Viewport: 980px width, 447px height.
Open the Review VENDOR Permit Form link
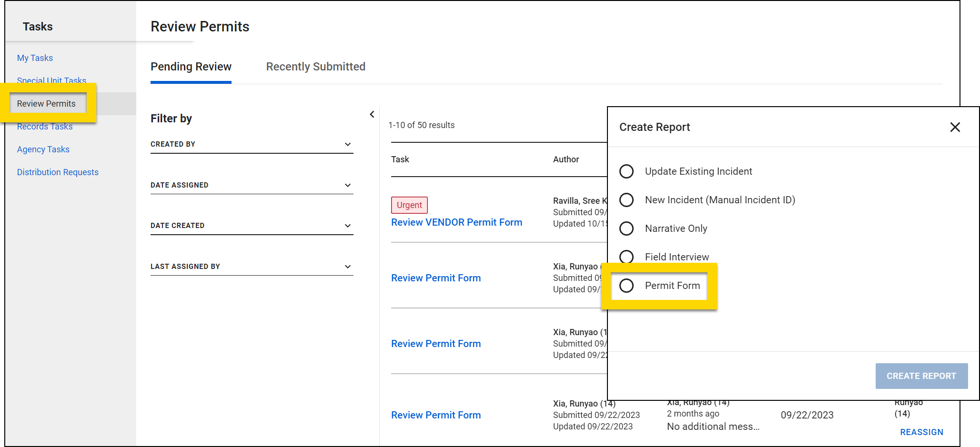click(x=456, y=222)
